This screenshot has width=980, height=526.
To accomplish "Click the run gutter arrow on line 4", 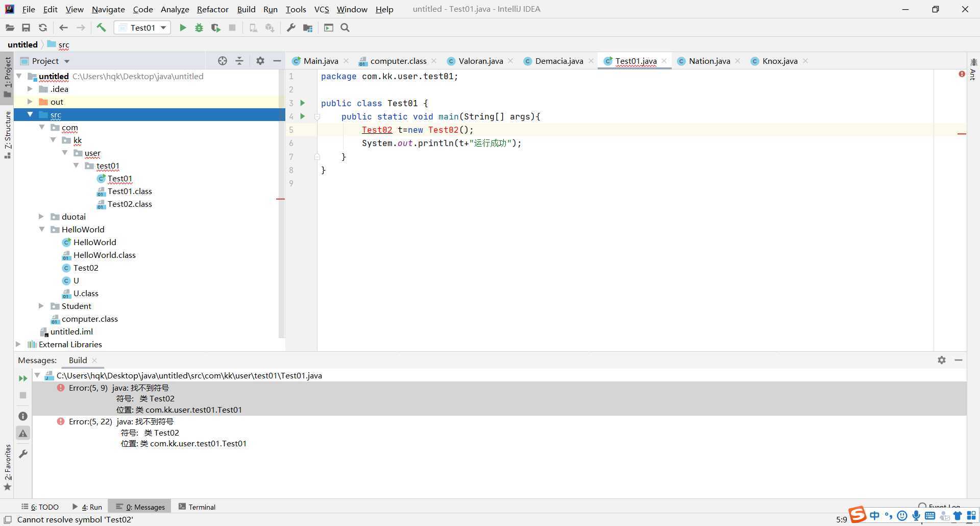I will (303, 116).
